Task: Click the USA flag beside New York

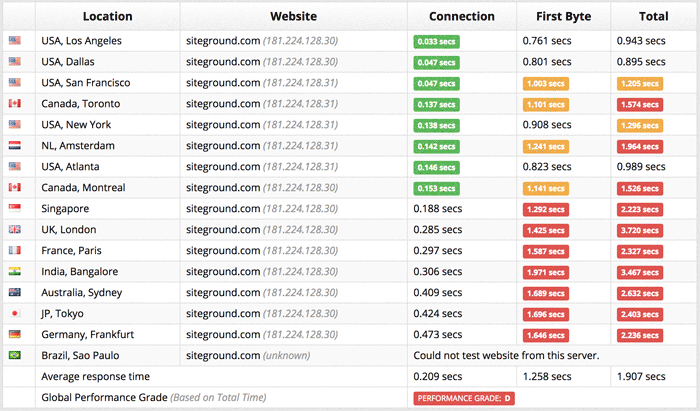Action: (x=15, y=125)
